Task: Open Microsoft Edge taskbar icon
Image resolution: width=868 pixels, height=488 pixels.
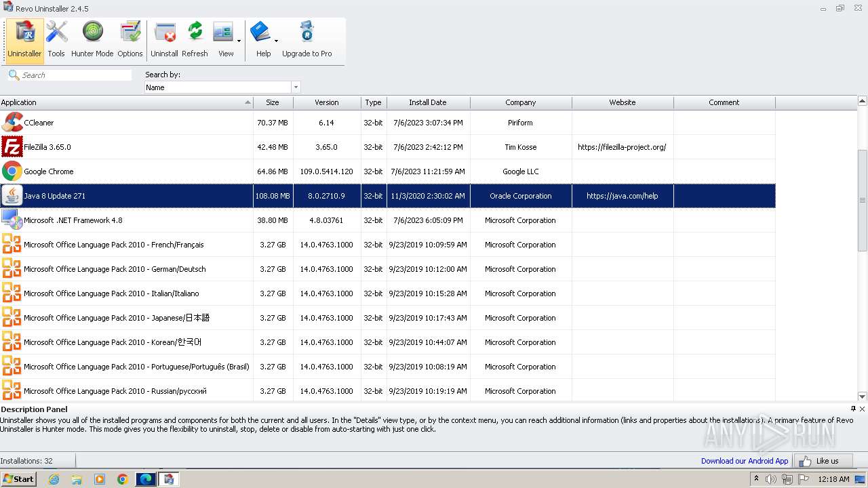Action: click(x=146, y=479)
